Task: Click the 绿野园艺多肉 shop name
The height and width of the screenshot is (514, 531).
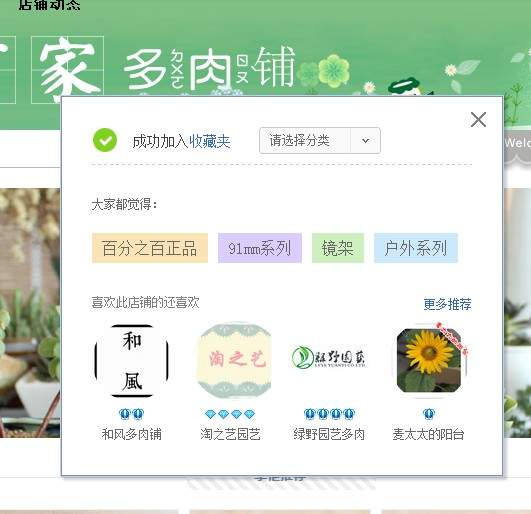Action: pyautogui.click(x=329, y=434)
